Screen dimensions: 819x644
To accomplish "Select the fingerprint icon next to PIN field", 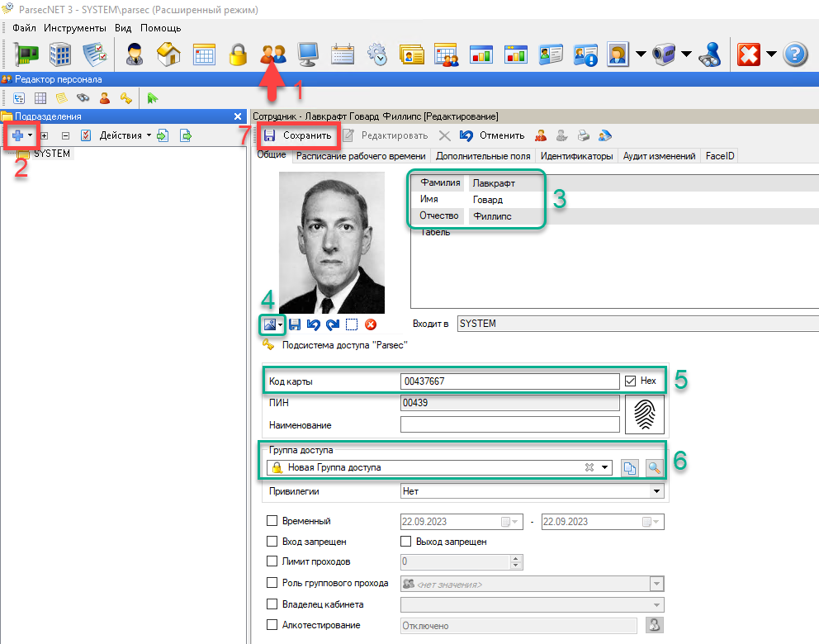I will tap(645, 414).
